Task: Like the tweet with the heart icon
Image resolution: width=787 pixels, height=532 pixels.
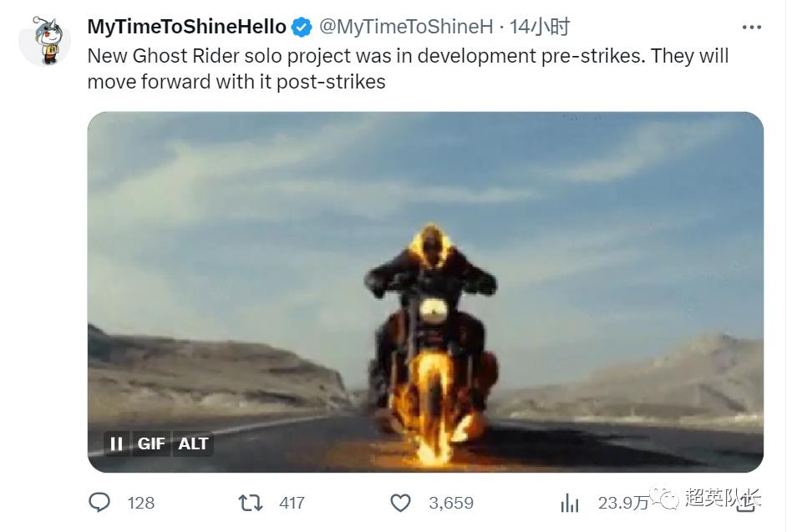Action: 401,503
